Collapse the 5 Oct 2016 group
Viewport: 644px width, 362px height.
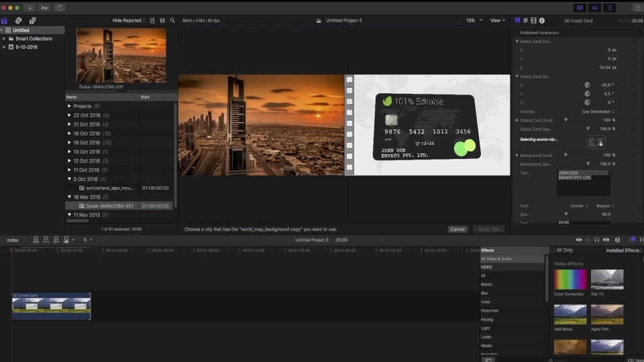69,179
